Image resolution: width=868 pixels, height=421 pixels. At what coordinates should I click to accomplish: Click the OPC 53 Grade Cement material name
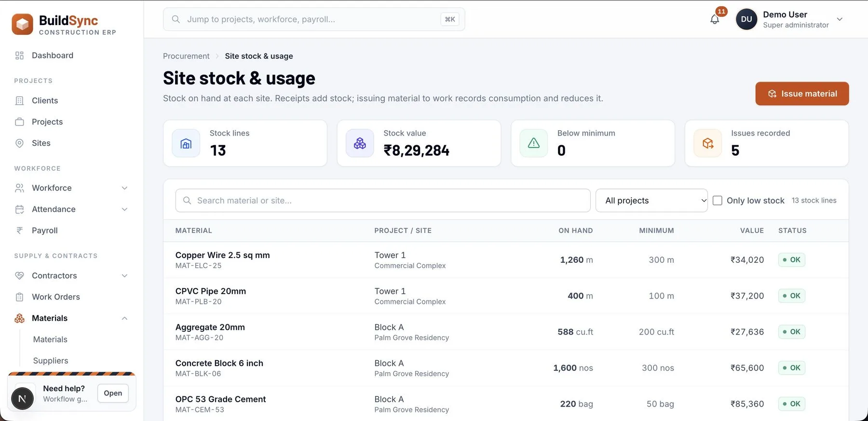click(220, 399)
